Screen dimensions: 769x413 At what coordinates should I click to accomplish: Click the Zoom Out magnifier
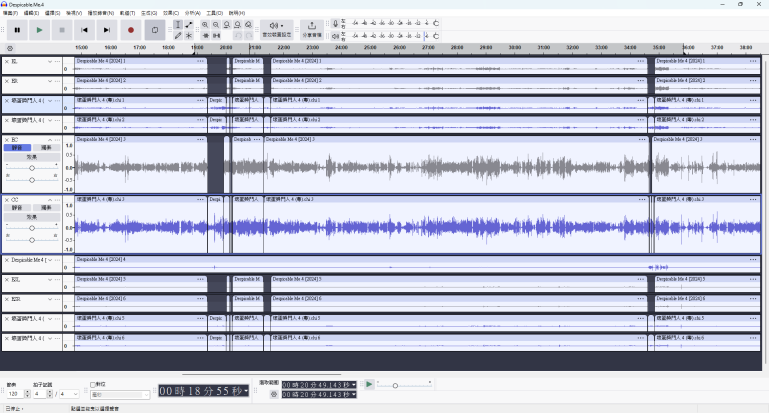point(216,25)
